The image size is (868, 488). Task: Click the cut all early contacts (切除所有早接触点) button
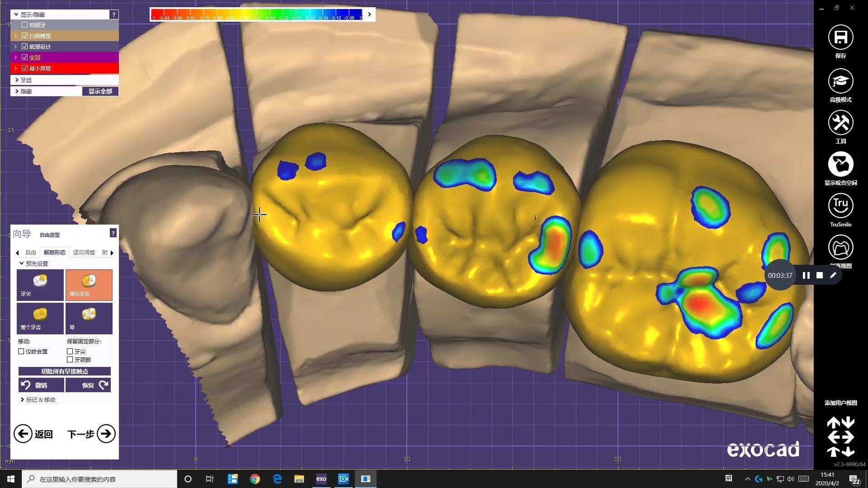point(65,371)
